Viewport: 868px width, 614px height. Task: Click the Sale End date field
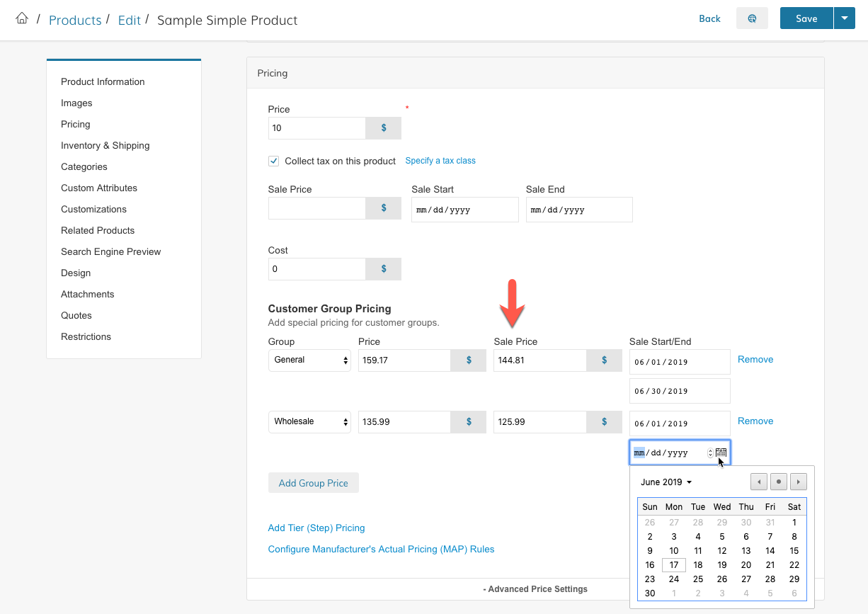[x=579, y=210]
